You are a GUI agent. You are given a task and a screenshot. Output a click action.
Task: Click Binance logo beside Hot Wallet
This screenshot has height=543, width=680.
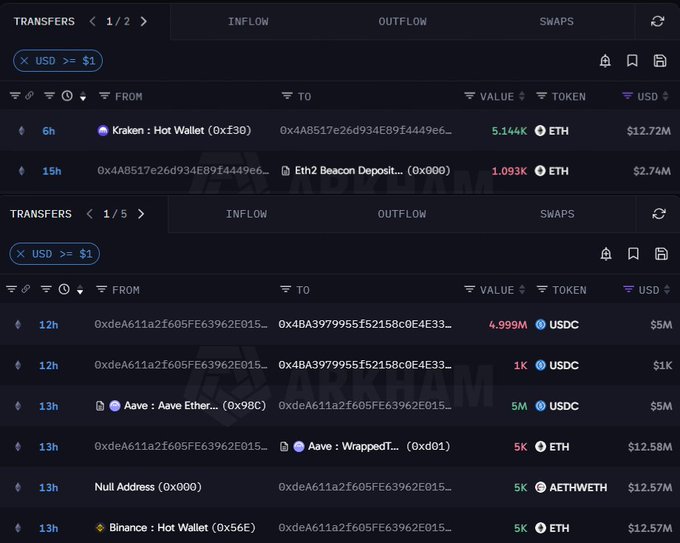100,528
